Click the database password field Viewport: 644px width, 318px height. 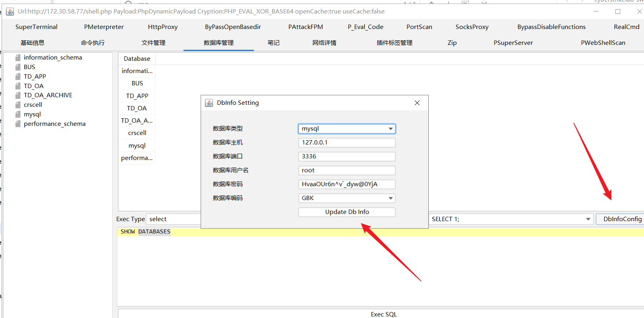[347, 184]
